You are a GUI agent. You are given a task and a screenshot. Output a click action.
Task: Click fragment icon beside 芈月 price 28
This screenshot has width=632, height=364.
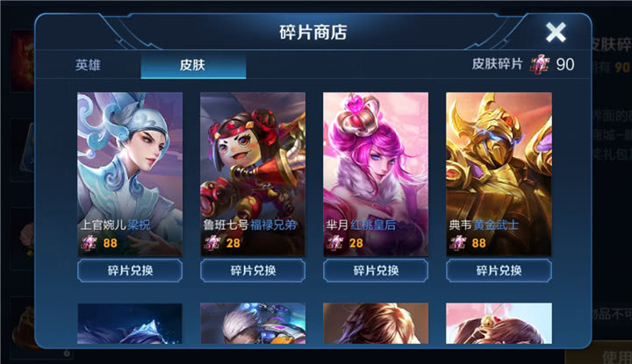pyautogui.click(x=335, y=243)
